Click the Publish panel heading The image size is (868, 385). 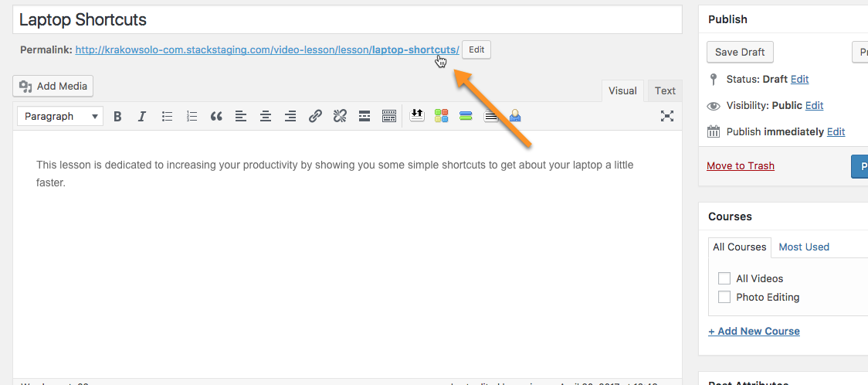(728, 19)
